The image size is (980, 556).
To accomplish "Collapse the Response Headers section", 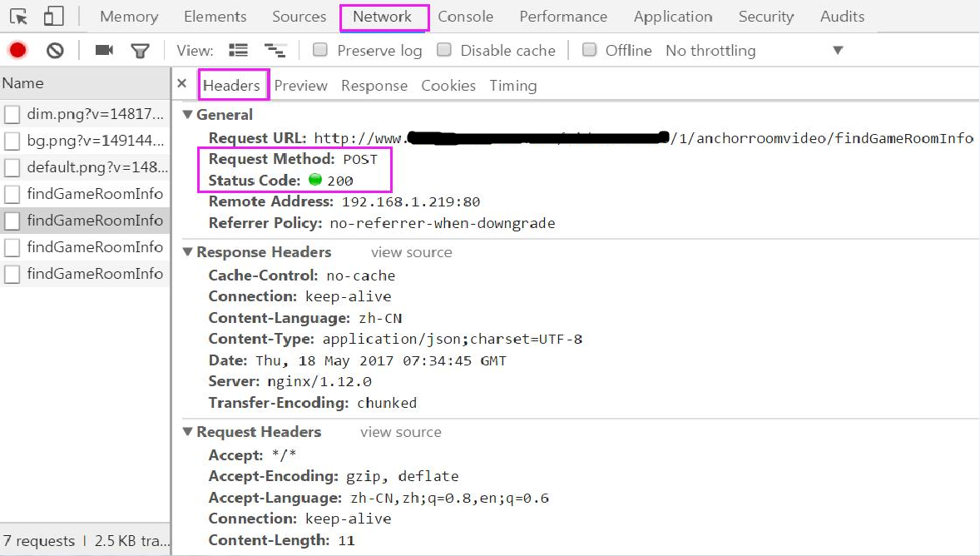I will [x=188, y=252].
